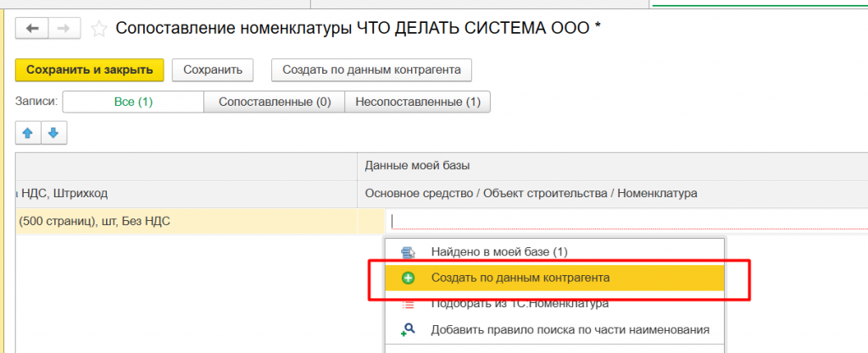Go back with the left arrow button
Viewport: 868px width, 353px height.
coord(32,28)
